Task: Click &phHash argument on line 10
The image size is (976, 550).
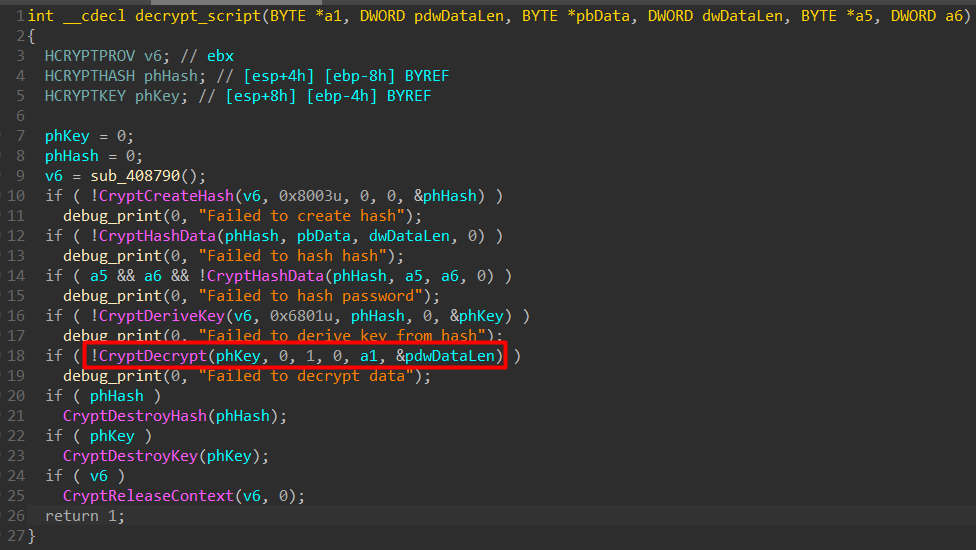Action: pyautogui.click(x=446, y=196)
